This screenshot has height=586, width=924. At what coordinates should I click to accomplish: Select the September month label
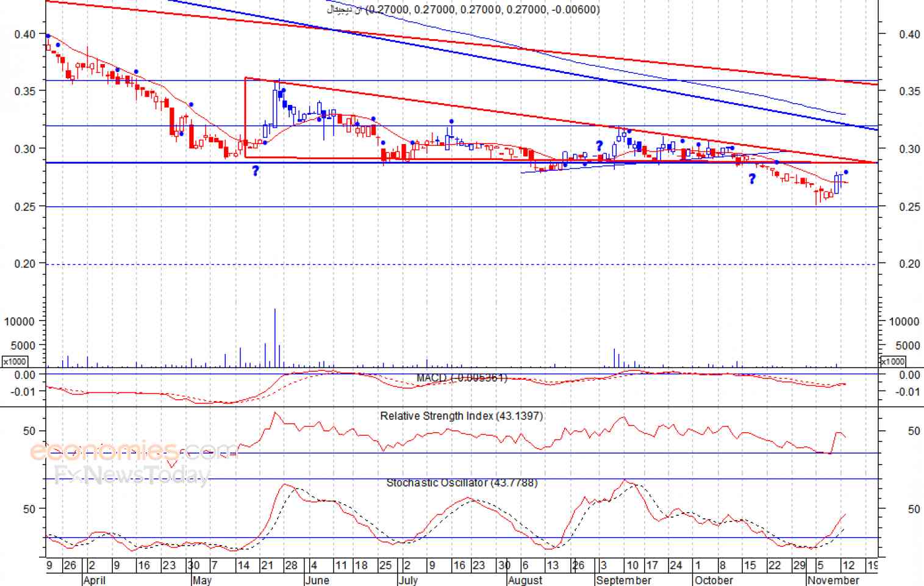(624, 580)
